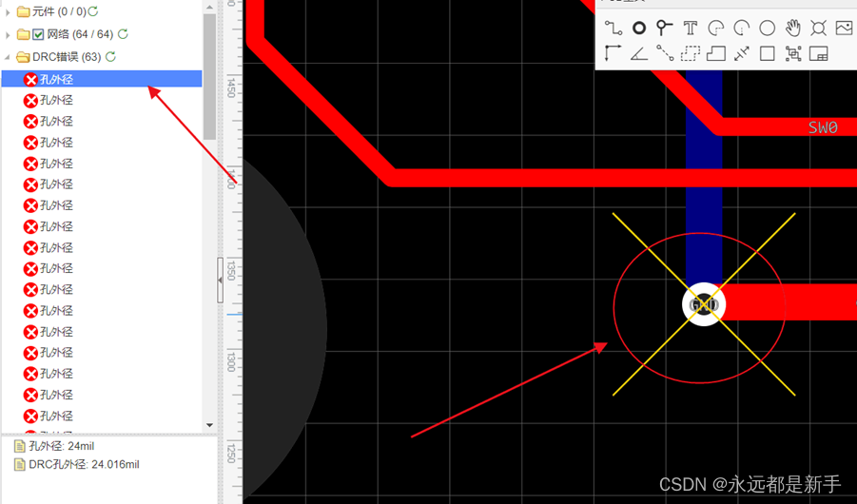Select the dashed Copper Area tool
This screenshot has height=504, width=857.
[691, 53]
